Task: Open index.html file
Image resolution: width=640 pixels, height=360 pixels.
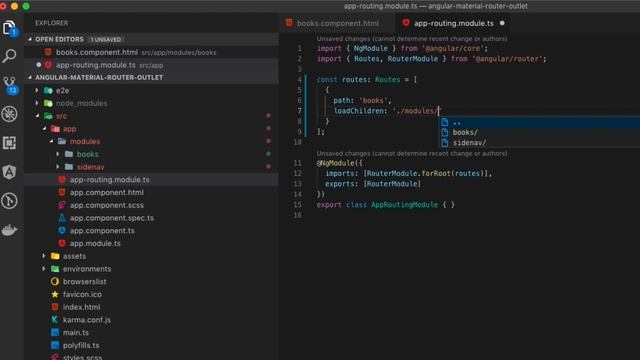Action: (81, 307)
